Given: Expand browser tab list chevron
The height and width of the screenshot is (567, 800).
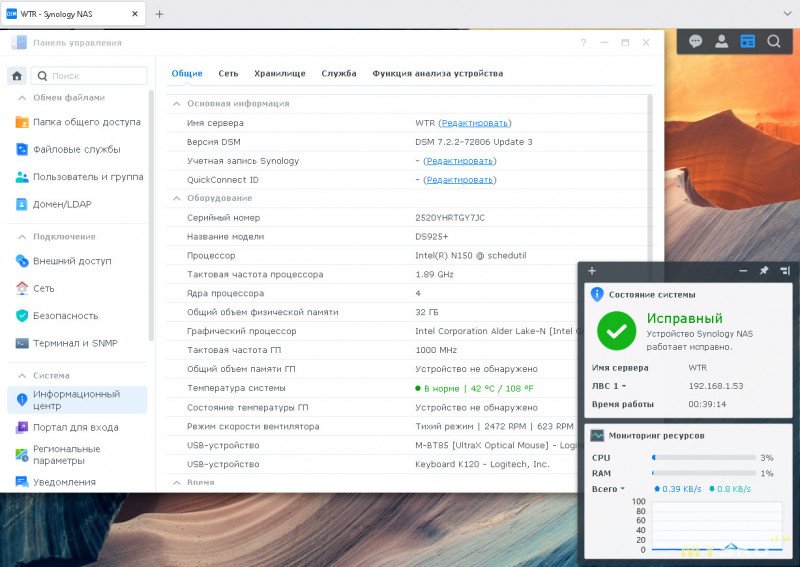Looking at the screenshot, I should [x=787, y=14].
